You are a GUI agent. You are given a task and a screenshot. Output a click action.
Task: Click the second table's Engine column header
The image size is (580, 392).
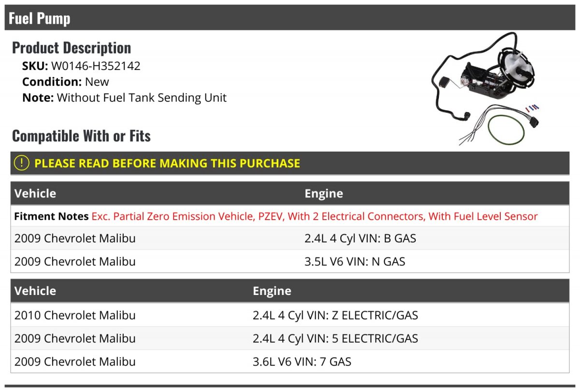pyautogui.click(x=272, y=291)
